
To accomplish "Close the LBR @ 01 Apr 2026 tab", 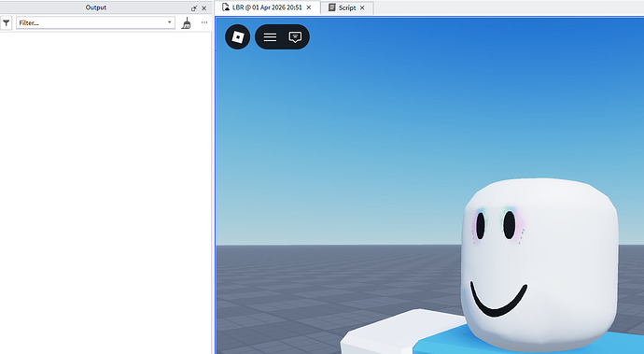I will 309,7.
